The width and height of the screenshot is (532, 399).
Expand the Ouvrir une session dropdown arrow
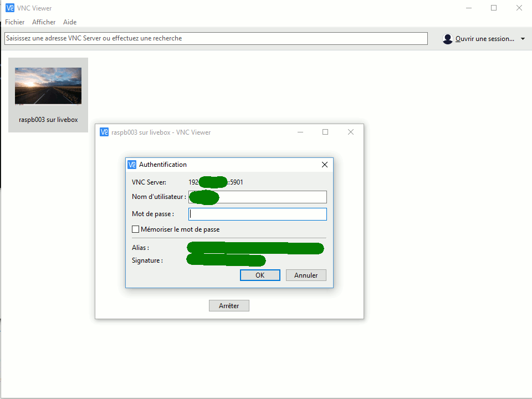523,39
